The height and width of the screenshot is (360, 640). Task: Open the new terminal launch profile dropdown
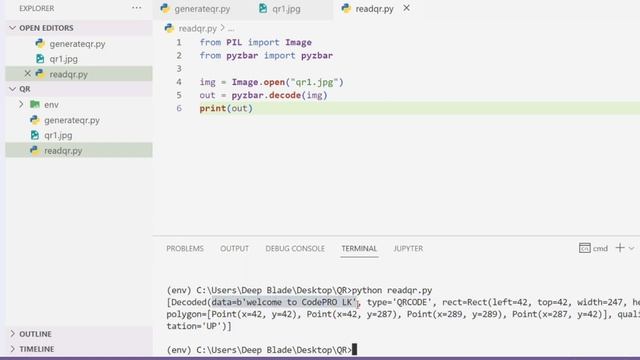[631, 248]
